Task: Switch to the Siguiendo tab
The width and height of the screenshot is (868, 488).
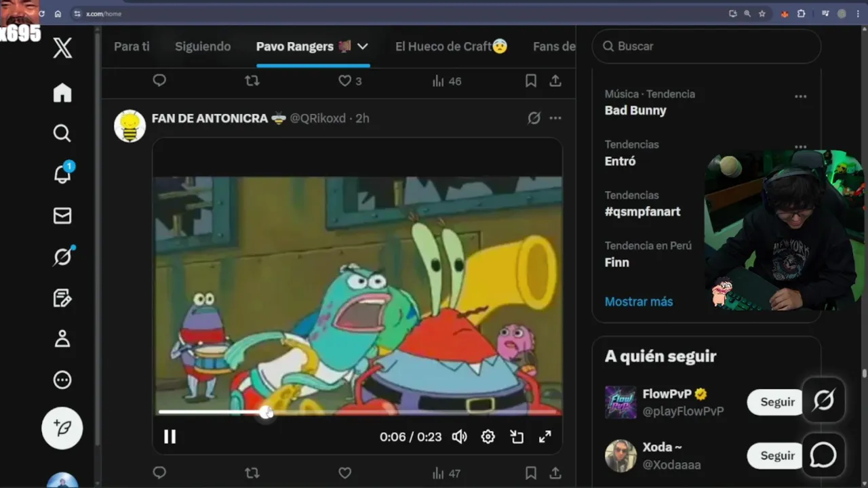Action: tap(203, 46)
